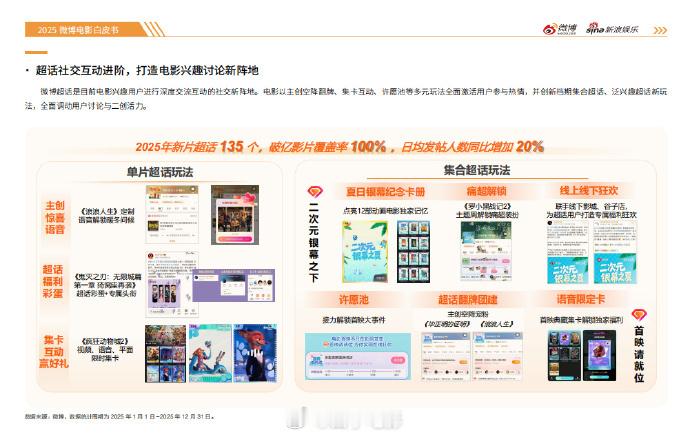
Task: Open the Judy Hopps rabbit card thumbnail
Action: 210,353
